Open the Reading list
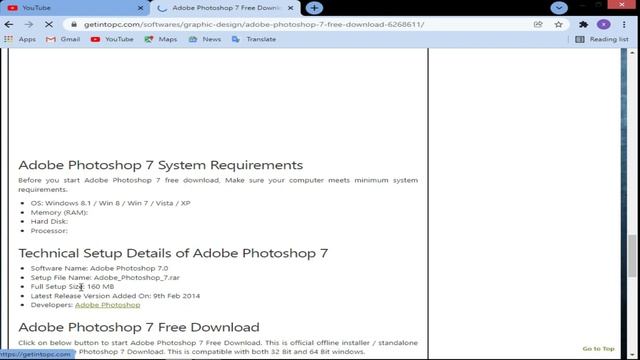Image resolution: width=640 pixels, height=360 pixels. click(x=602, y=39)
